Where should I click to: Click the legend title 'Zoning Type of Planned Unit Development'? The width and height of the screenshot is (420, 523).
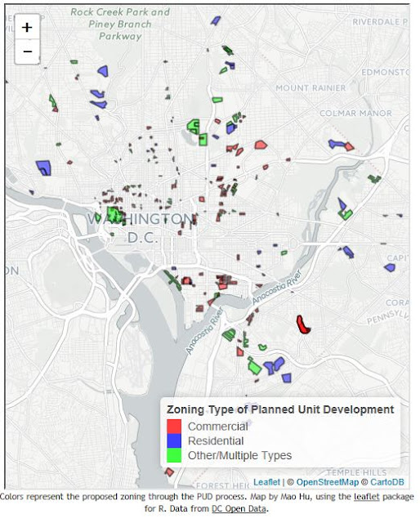coord(280,409)
